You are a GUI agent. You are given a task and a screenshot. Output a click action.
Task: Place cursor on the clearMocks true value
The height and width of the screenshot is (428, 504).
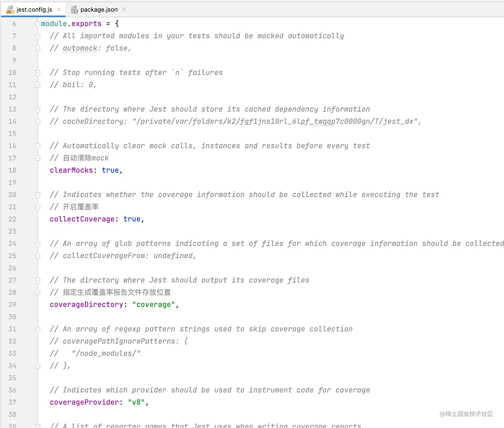point(110,170)
